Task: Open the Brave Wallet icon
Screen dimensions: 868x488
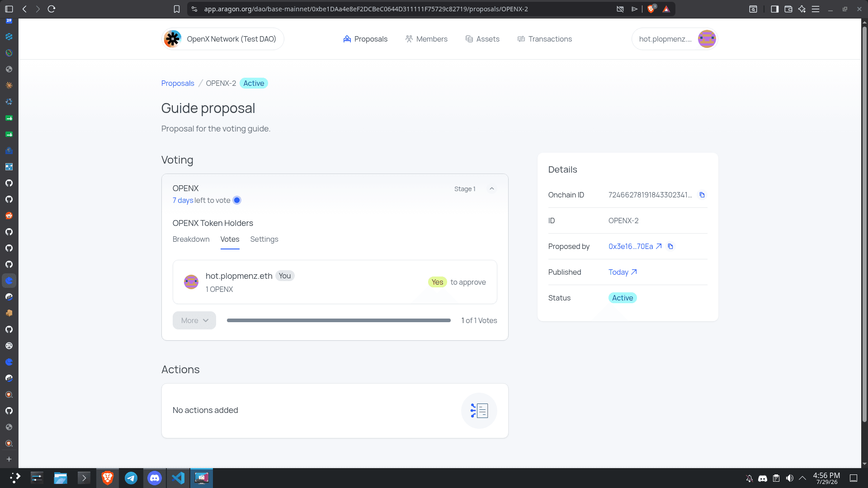Action: [788, 9]
